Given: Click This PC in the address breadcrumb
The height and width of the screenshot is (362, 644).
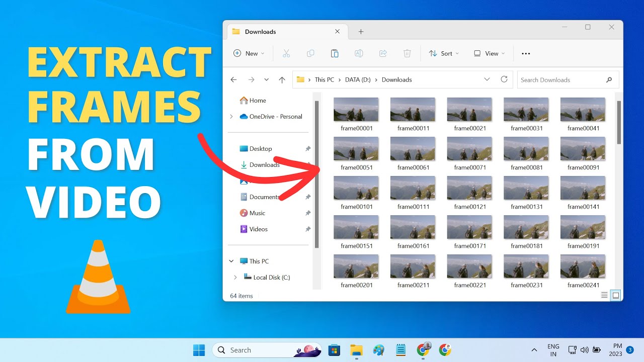Looking at the screenshot, I should point(325,80).
